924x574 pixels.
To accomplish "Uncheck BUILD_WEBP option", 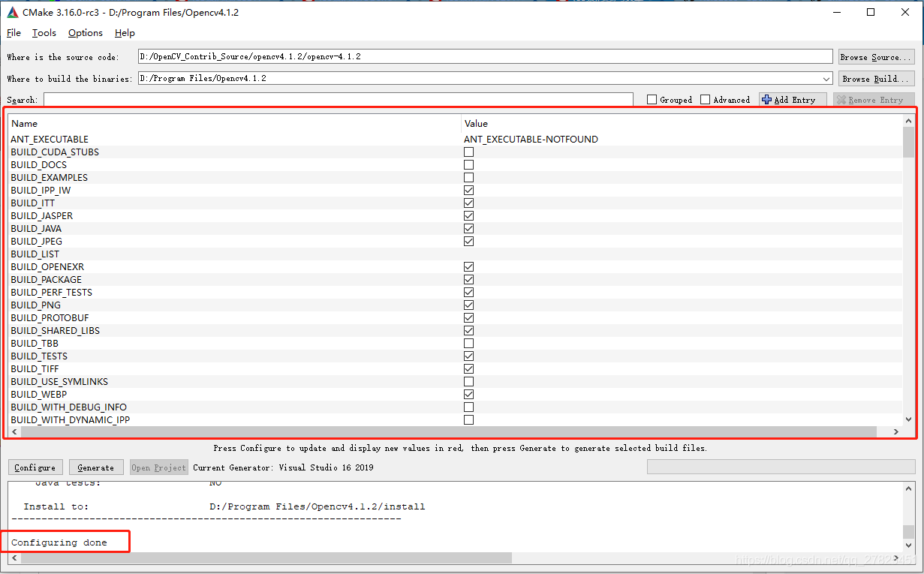I will [x=468, y=395].
